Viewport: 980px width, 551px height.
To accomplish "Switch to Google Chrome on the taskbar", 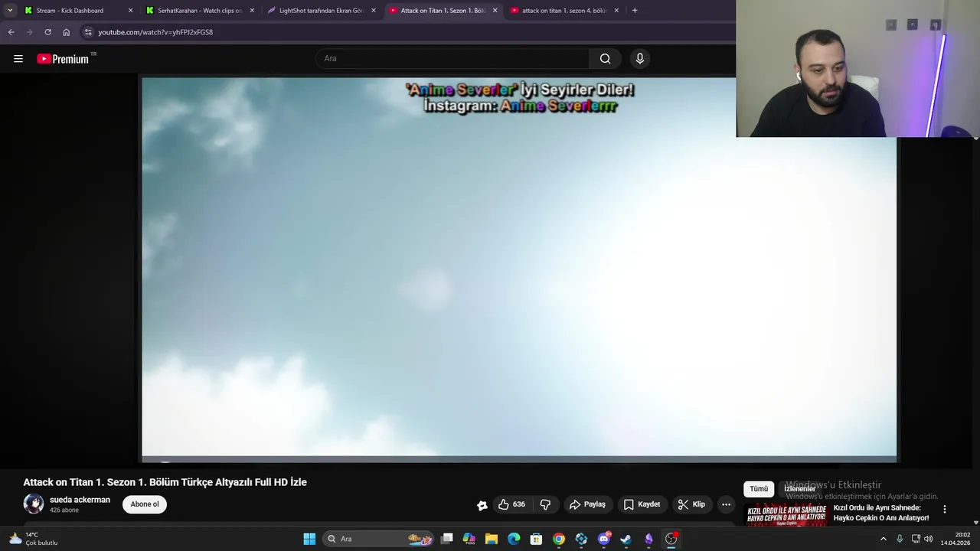I will (559, 539).
